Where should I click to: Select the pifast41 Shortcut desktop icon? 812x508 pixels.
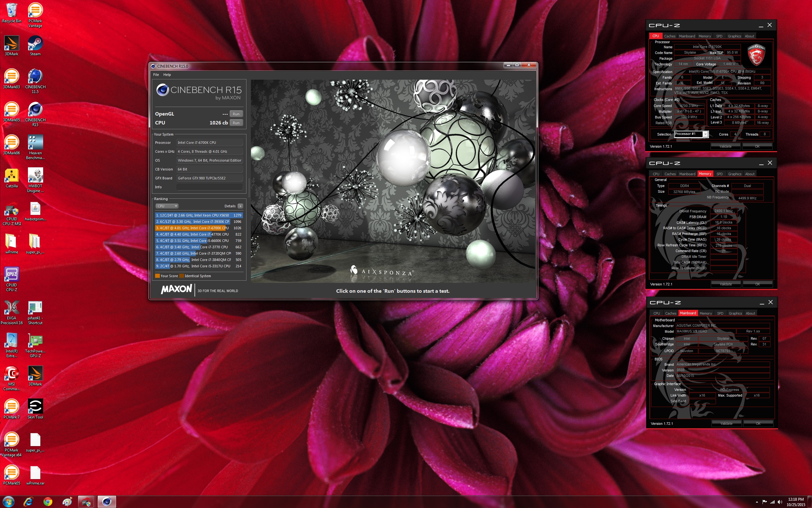(35, 312)
